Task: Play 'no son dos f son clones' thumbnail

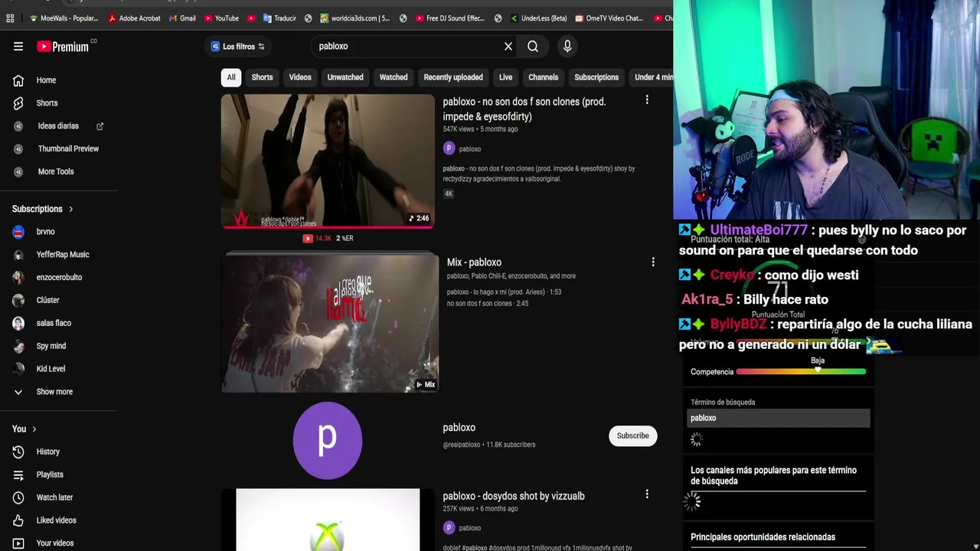Action: (328, 161)
